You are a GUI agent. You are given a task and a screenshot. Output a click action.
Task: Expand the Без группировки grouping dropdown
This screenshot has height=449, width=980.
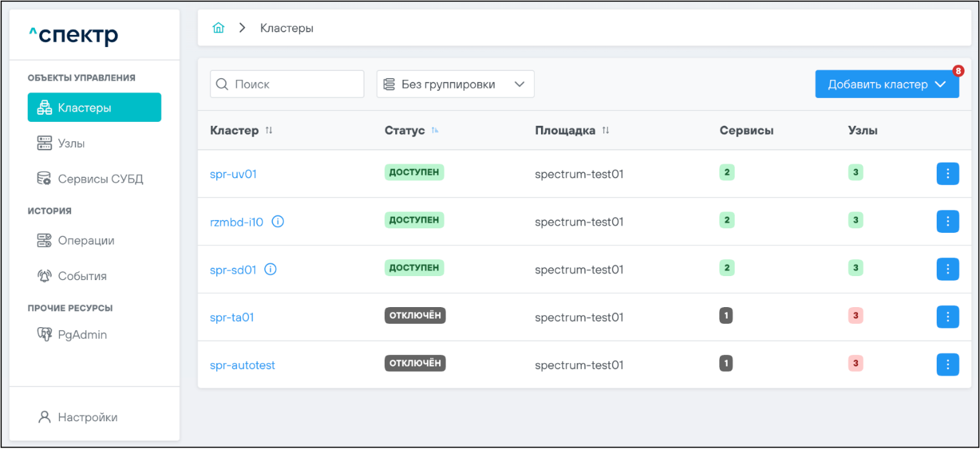pyautogui.click(x=455, y=85)
